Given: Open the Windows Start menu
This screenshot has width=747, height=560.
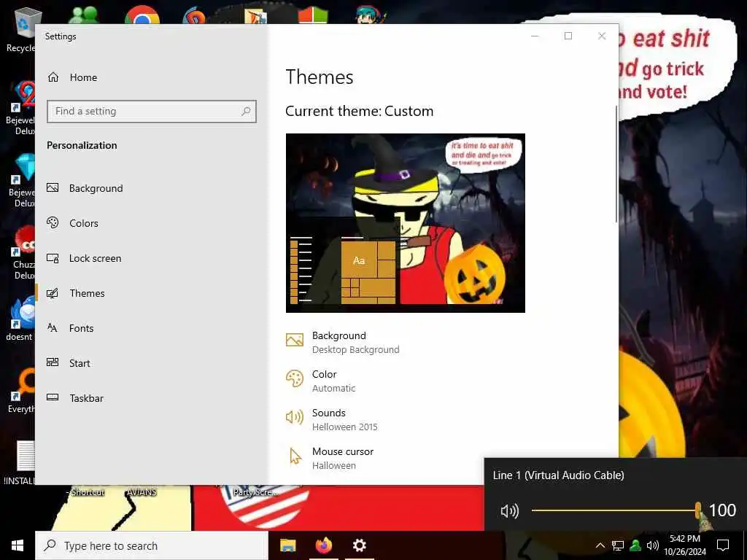Looking at the screenshot, I should [x=18, y=545].
